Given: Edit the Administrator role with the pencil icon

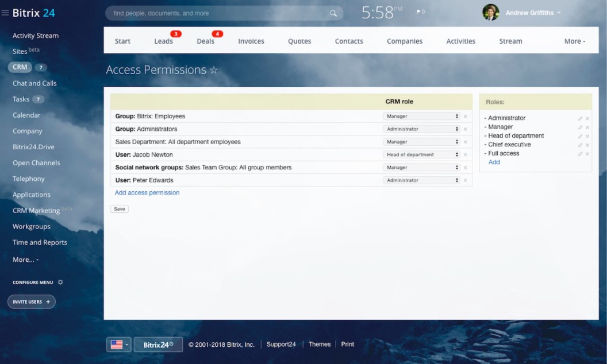Looking at the screenshot, I should [x=581, y=118].
